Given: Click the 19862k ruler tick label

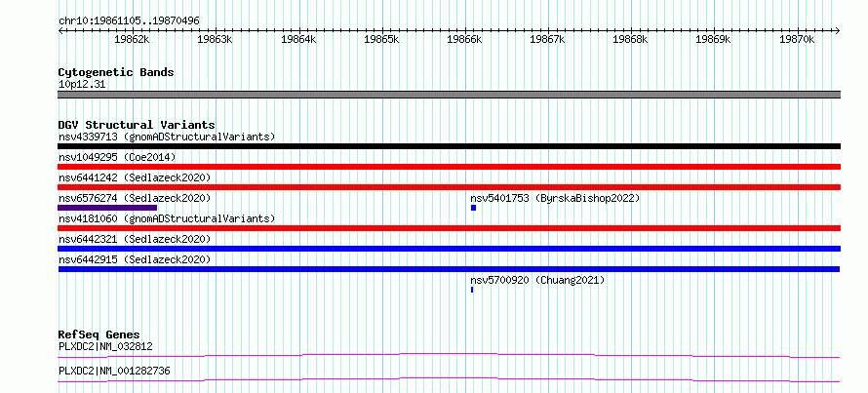Looking at the screenshot, I should [x=132, y=40].
